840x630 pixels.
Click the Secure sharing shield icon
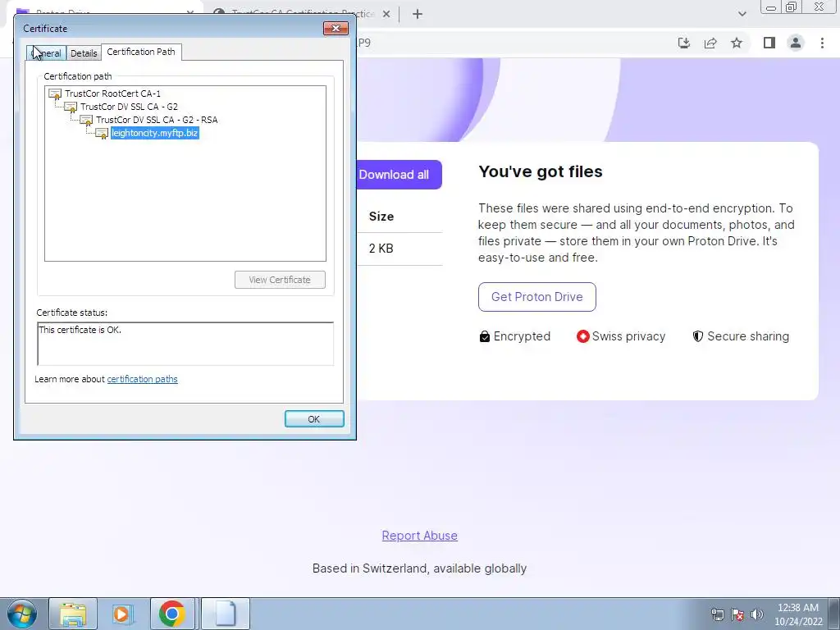697,336
